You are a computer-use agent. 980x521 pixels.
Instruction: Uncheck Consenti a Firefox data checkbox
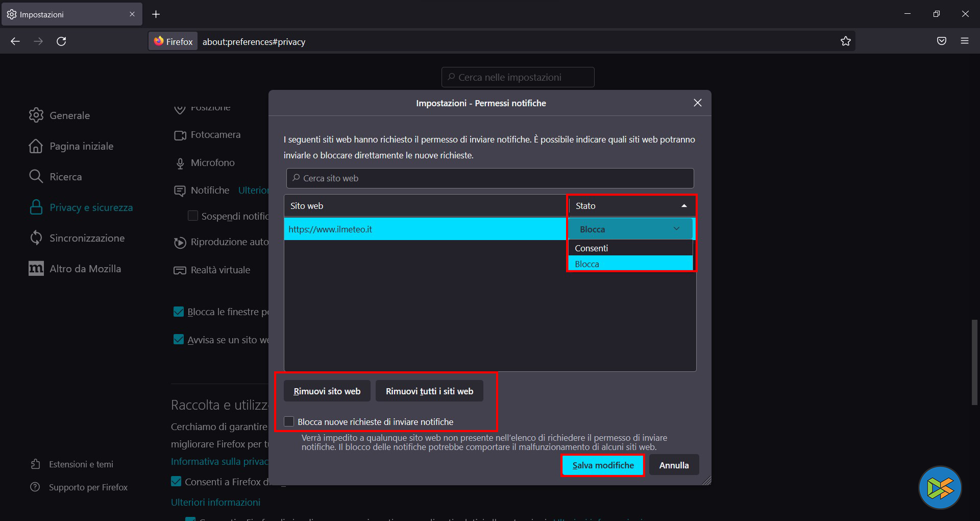pyautogui.click(x=176, y=481)
